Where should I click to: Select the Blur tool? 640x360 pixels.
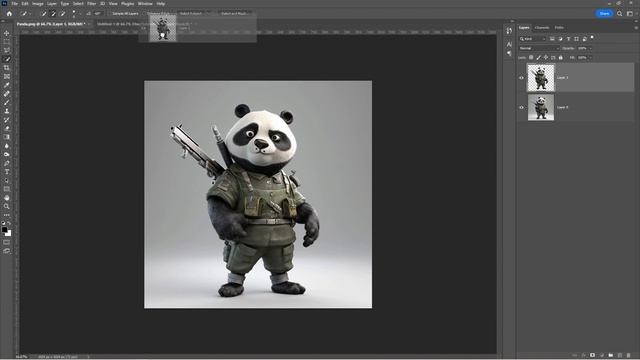7,146
